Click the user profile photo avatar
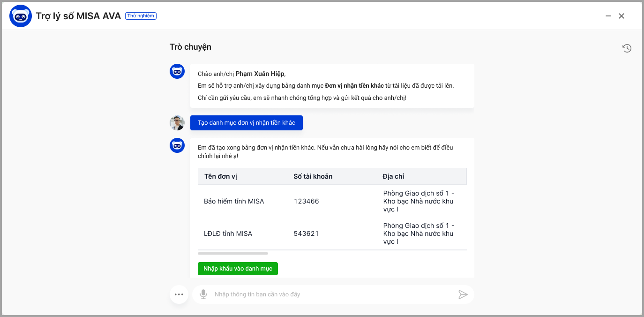Screen dimensions: 644x317 tap(177, 123)
